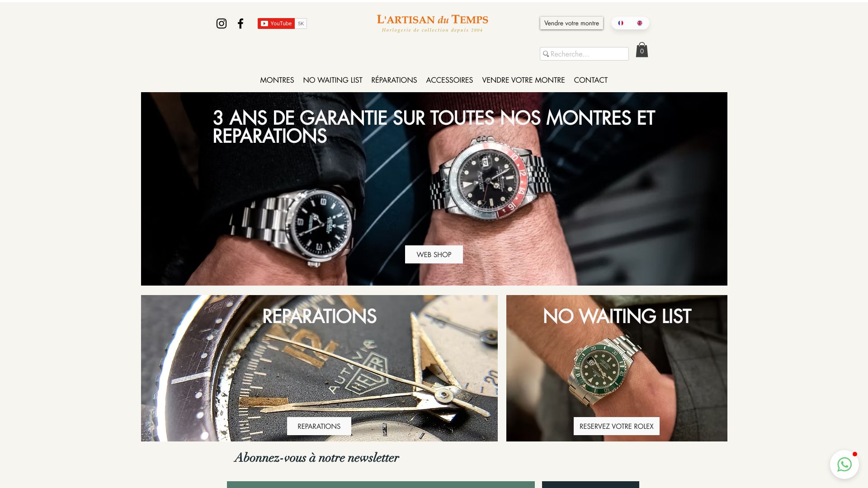Switch the site language to French flag
Image resolution: width=868 pixels, height=488 pixels.
tap(621, 23)
